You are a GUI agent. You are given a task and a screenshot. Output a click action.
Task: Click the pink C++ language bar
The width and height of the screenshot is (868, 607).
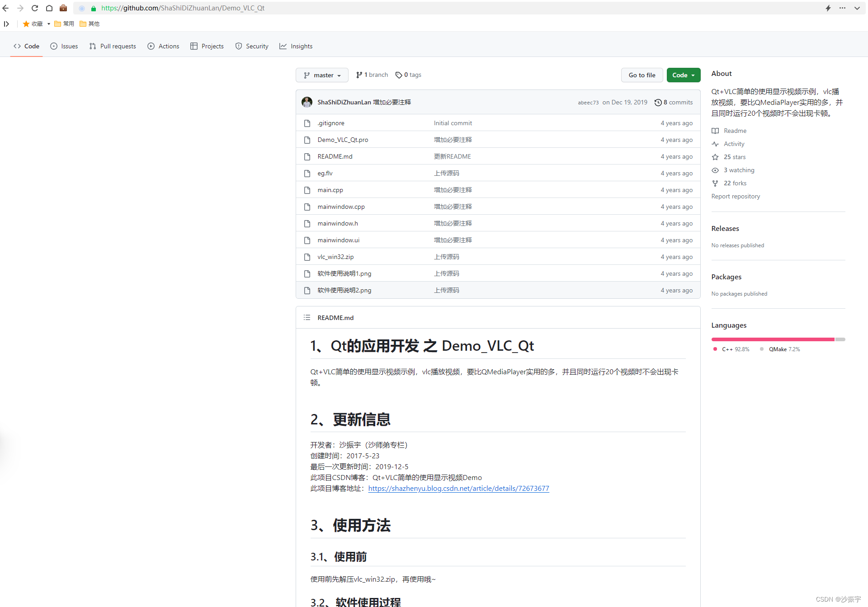tap(769, 339)
